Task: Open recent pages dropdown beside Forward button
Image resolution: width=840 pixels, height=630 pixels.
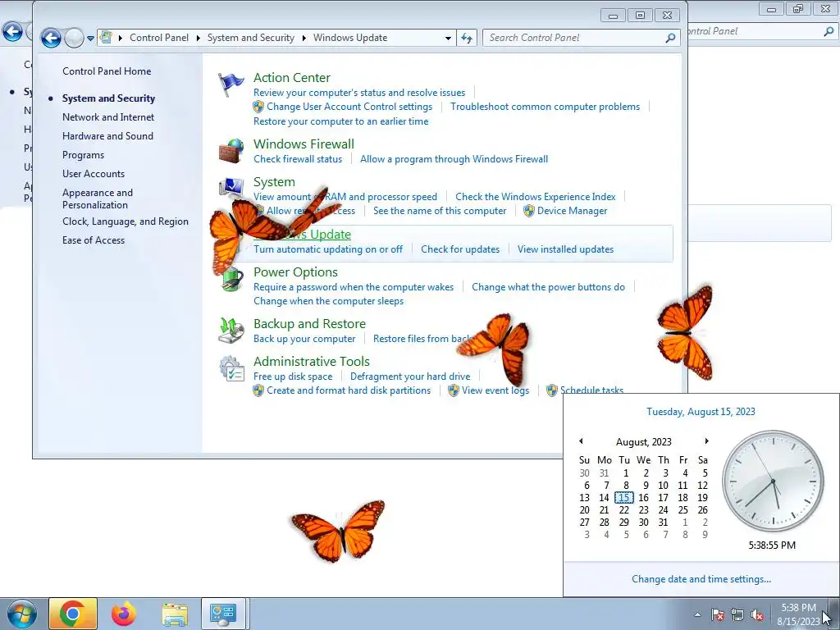Action: (90, 38)
